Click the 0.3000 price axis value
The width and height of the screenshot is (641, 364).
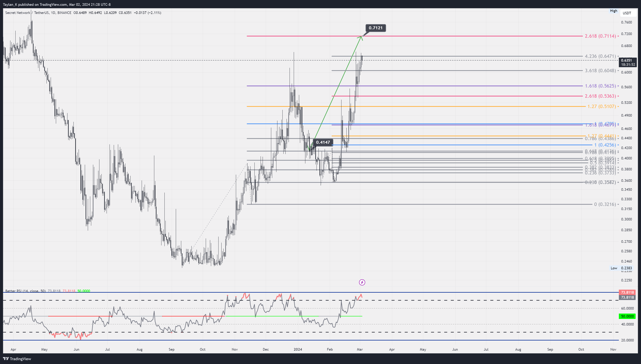point(626,219)
